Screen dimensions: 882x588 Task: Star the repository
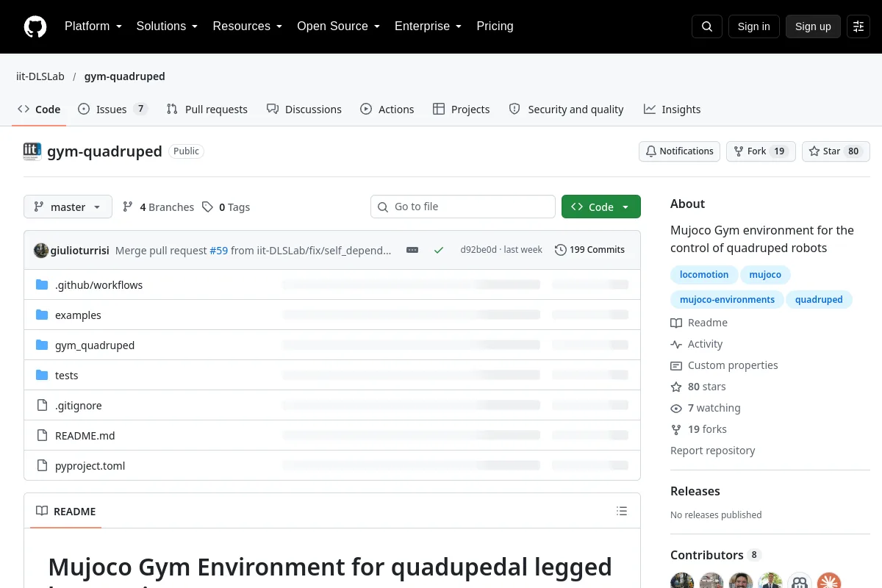(x=836, y=151)
